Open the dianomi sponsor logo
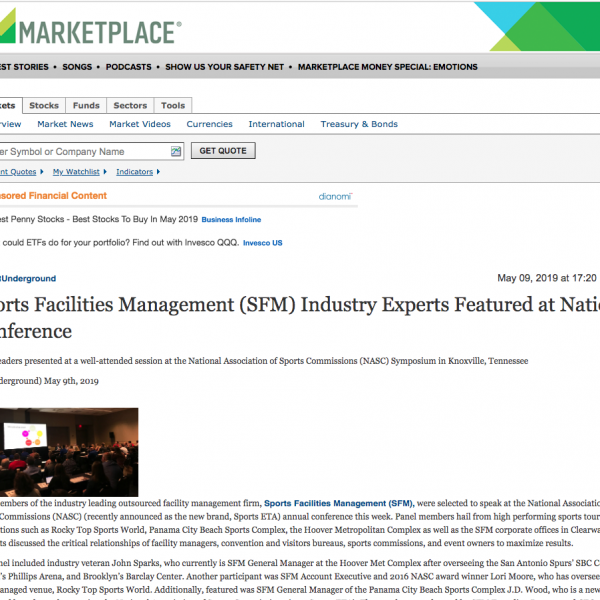This screenshot has height=600, width=600. [335, 196]
